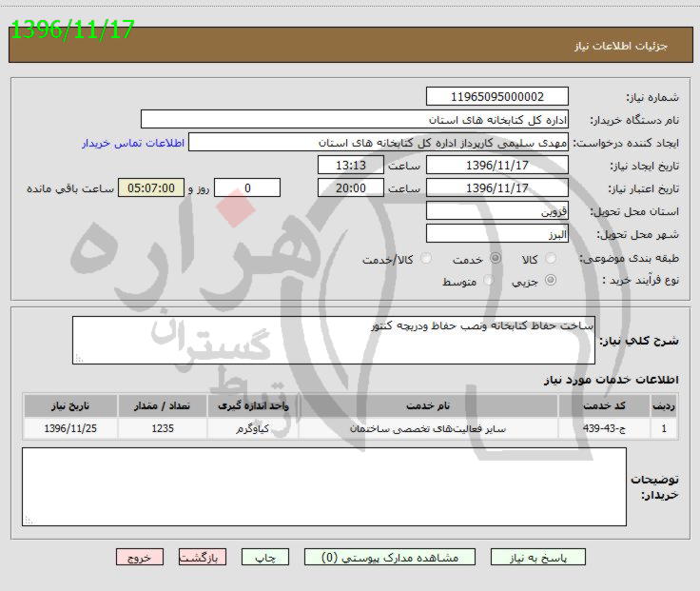
Task: Click the quantity cell 1235
Action: coord(163,428)
